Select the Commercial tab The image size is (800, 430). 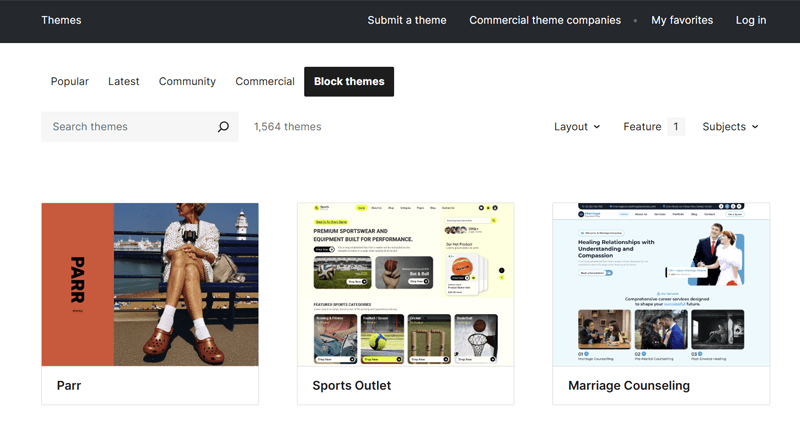pos(265,82)
